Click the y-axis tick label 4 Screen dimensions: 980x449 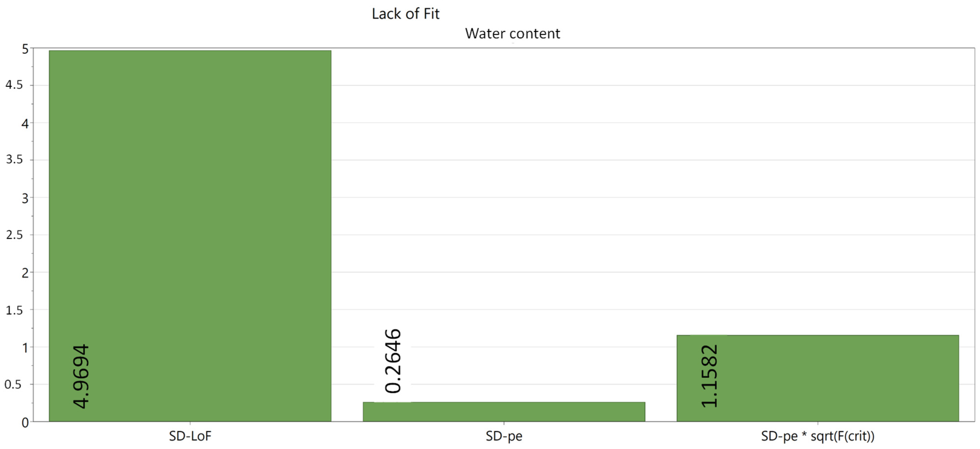25,124
